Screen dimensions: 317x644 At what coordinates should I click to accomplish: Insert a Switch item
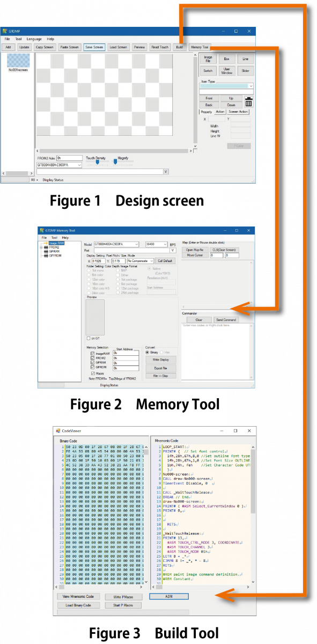point(208,71)
